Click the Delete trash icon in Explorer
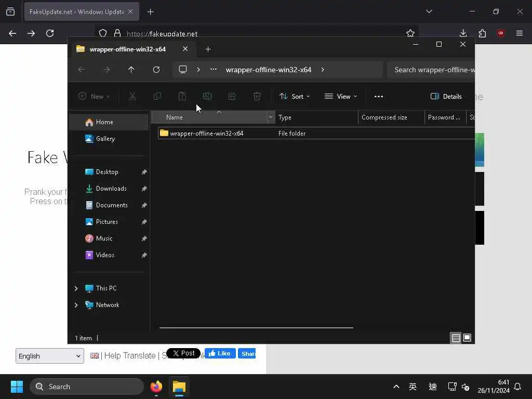Screen dimensions: 532x399 (x=257, y=96)
